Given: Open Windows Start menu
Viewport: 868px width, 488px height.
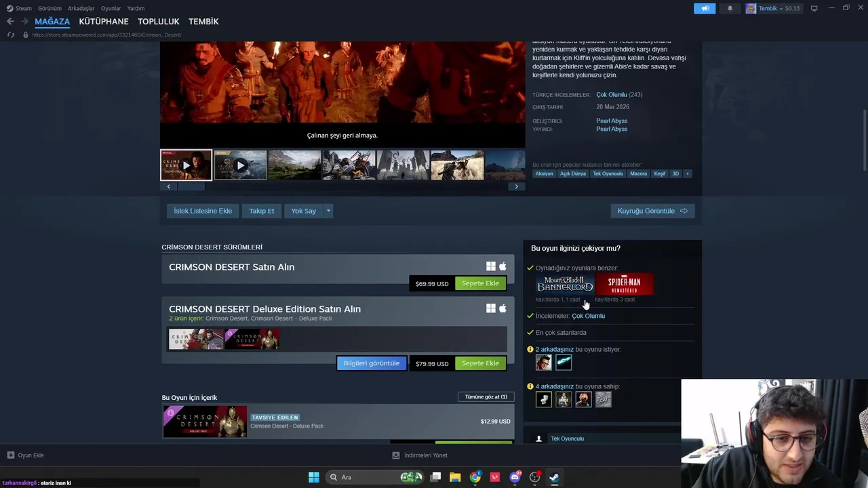Looking at the screenshot, I should pos(314,477).
